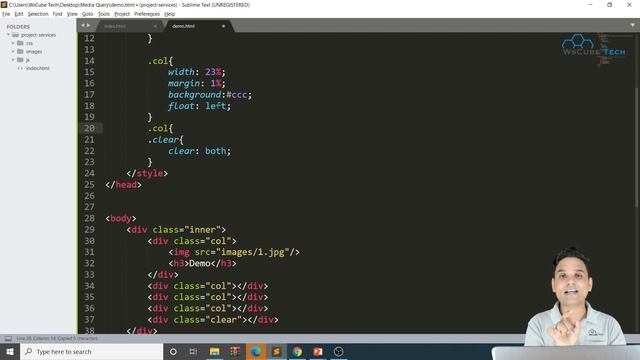Place cursor on 'margin: 1%;' line
Image resolution: width=640 pixels, height=360 pixels.
196,83
